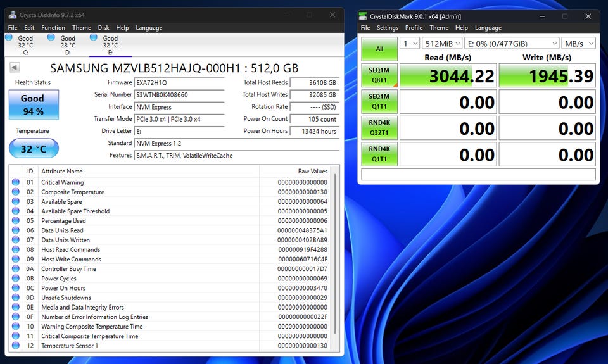Click status orb for Unsafe Shutdowns row
Viewport: 608px width, 364px height.
15,298
